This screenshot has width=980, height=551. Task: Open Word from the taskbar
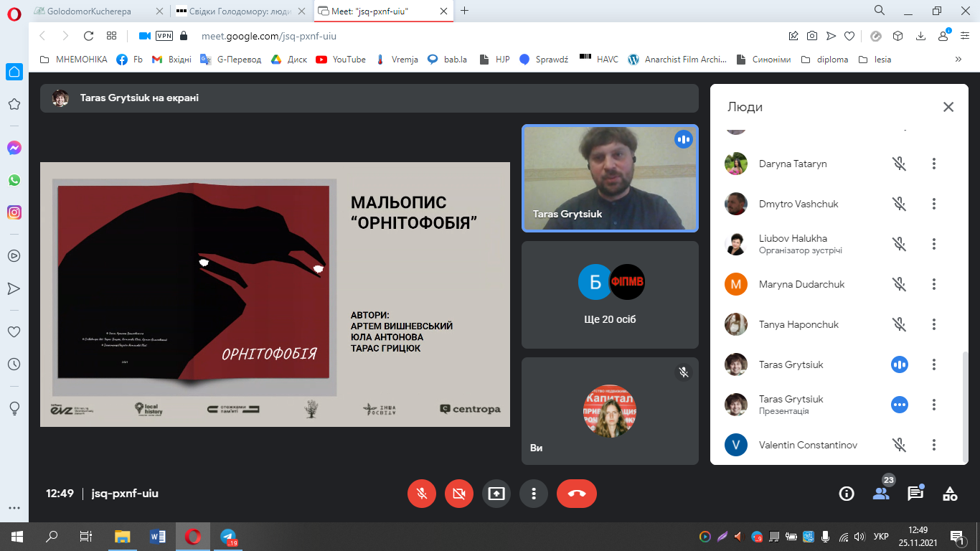tap(158, 536)
